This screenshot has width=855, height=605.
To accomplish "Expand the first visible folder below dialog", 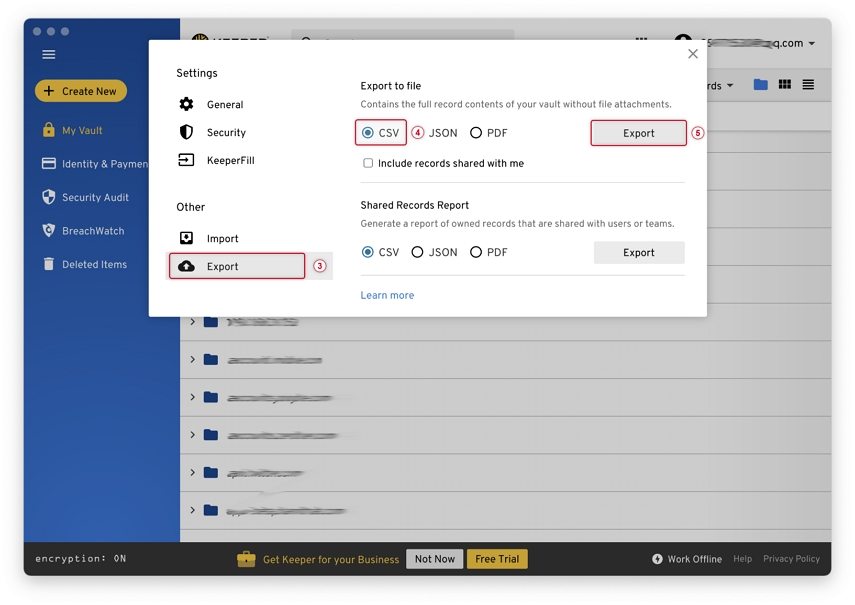I will coord(192,322).
